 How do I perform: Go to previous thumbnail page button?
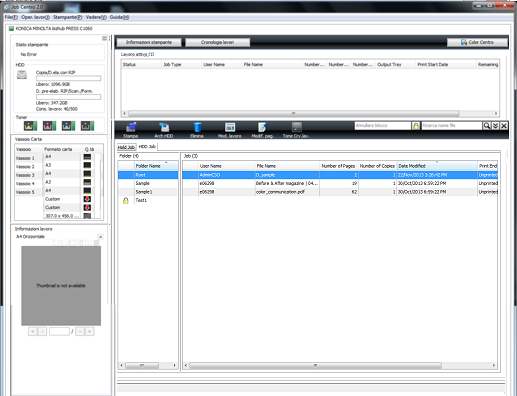[42, 331]
